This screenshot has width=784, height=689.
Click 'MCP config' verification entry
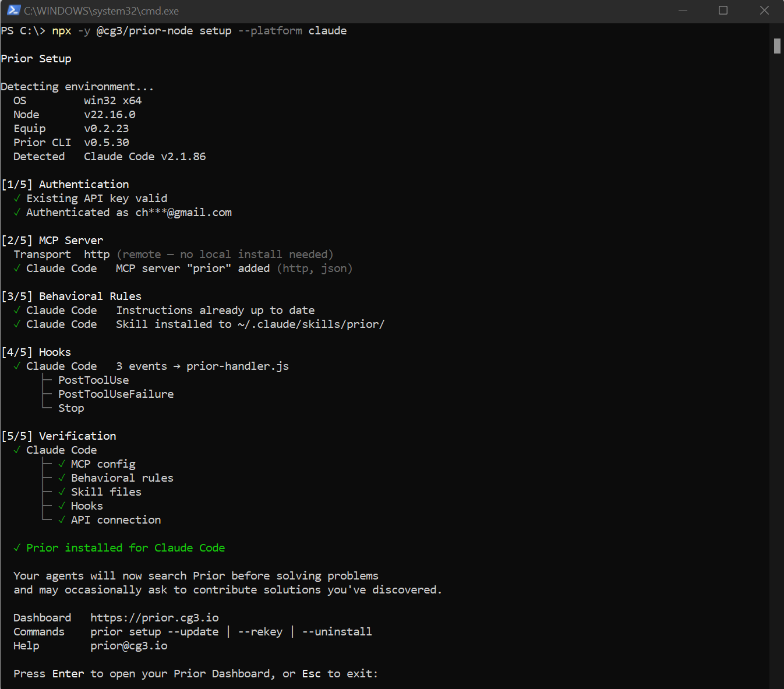(x=103, y=464)
